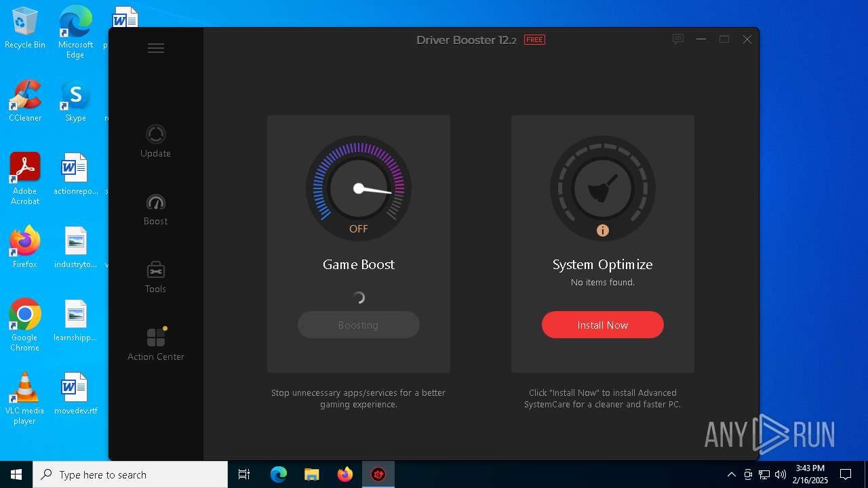The height and width of the screenshot is (488, 868).
Task: Open the clock showing 3:43 PM
Action: [811, 474]
